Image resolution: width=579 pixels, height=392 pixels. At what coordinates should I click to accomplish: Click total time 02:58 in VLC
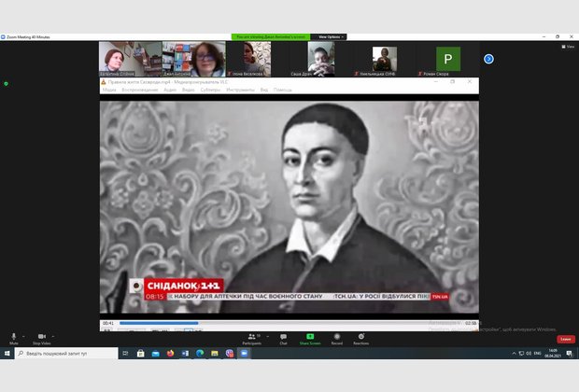[x=471, y=323]
